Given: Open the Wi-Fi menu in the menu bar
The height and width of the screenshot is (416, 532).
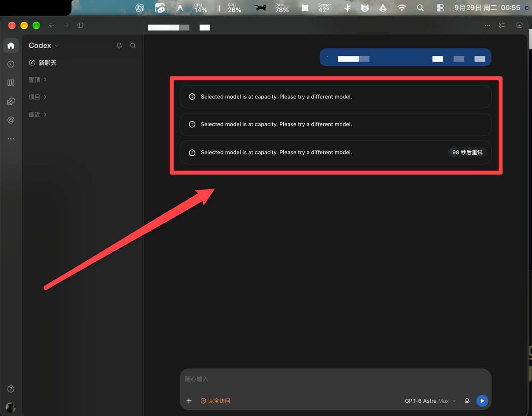Looking at the screenshot, I should coord(402,8).
